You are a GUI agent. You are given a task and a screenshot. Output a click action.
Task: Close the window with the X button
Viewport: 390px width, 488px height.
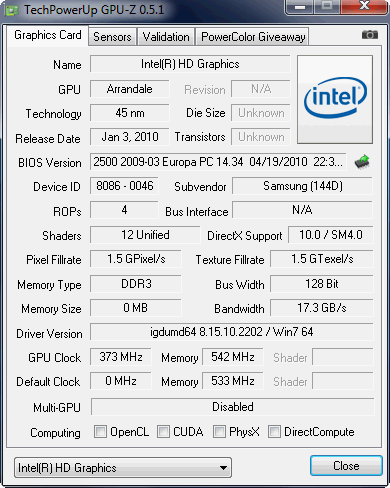tap(365, 6)
